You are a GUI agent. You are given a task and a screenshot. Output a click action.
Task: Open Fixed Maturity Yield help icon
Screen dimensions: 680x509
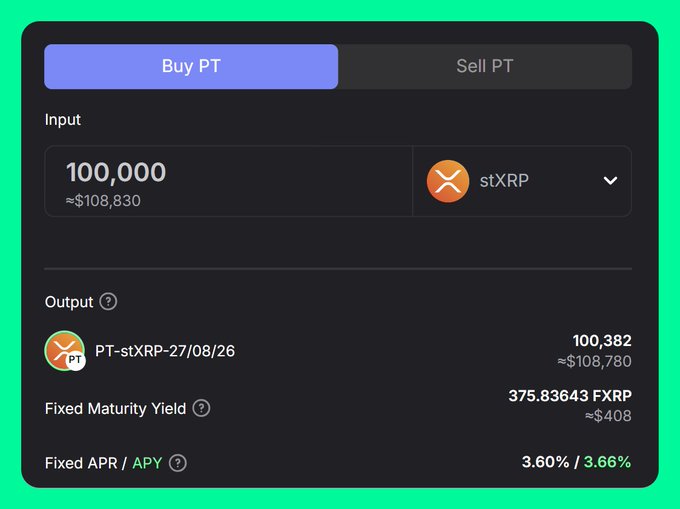[201, 408]
